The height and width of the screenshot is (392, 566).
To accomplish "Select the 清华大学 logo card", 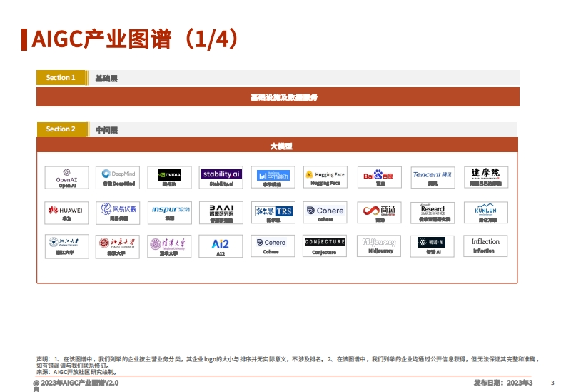I will (169, 246).
